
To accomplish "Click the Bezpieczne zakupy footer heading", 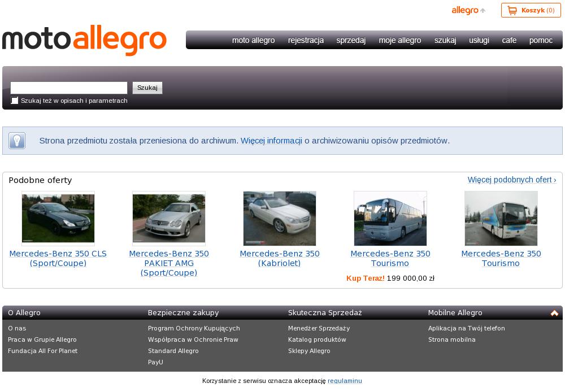I will coord(184,313).
